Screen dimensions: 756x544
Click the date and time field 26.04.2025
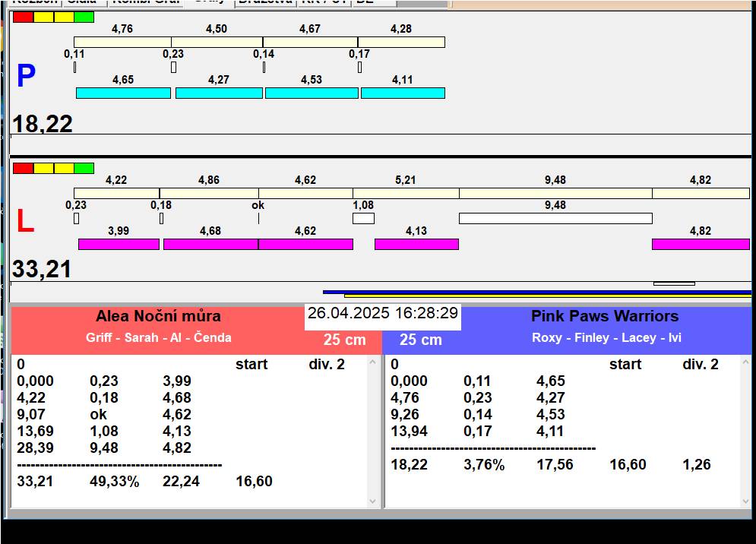383,314
